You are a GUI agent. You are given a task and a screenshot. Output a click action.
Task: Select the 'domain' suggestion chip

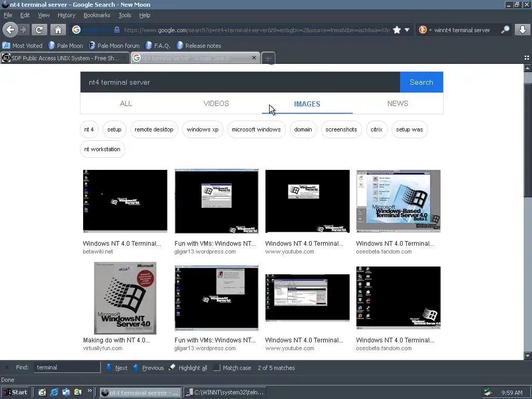[x=303, y=129]
